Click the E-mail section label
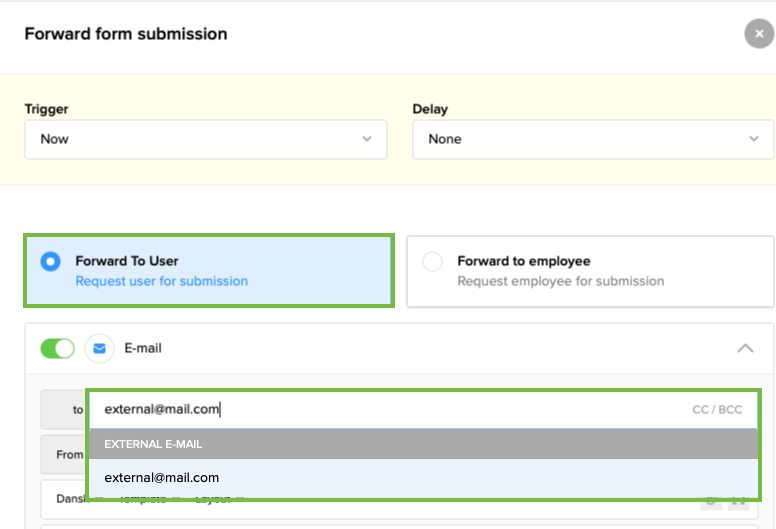Image resolution: width=776 pixels, height=529 pixels. tap(143, 348)
